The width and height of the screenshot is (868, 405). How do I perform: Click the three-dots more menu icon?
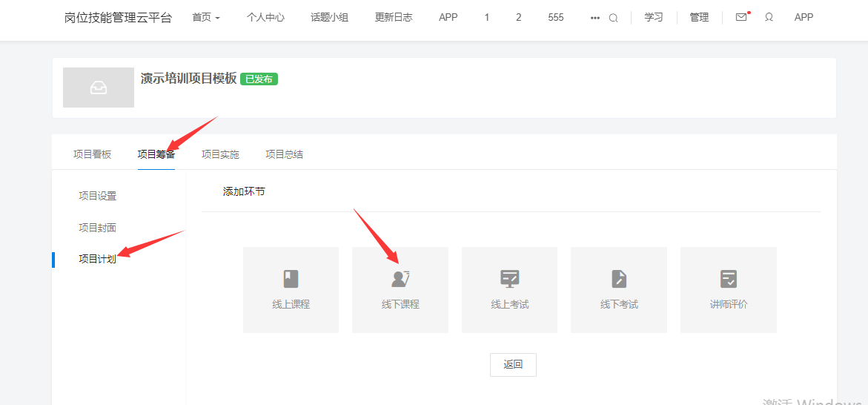[x=595, y=18]
